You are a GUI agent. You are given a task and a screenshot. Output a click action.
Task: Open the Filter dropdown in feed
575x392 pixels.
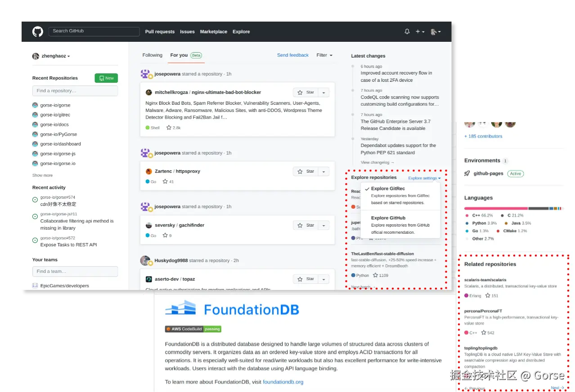[324, 55]
